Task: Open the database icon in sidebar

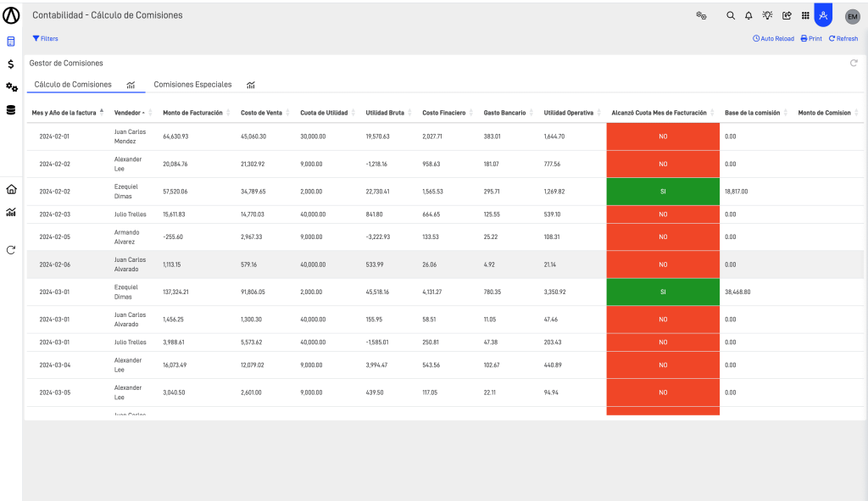Action: click(10, 109)
